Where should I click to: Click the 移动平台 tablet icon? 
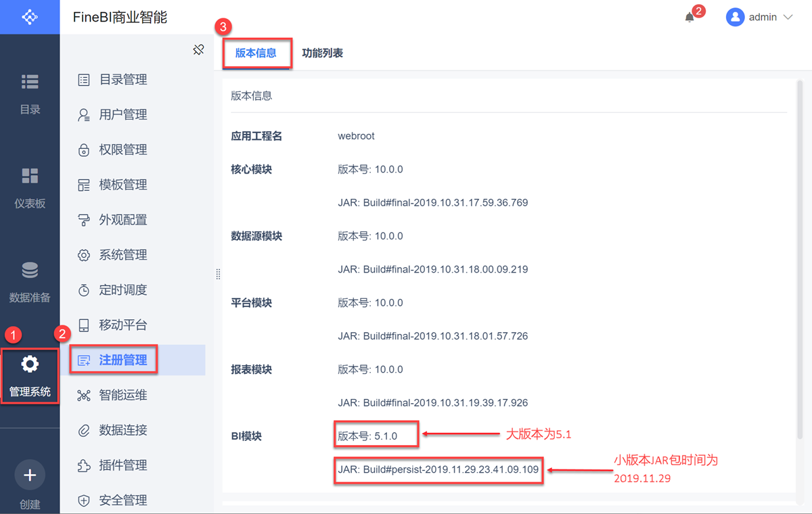[x=84, y=325]
